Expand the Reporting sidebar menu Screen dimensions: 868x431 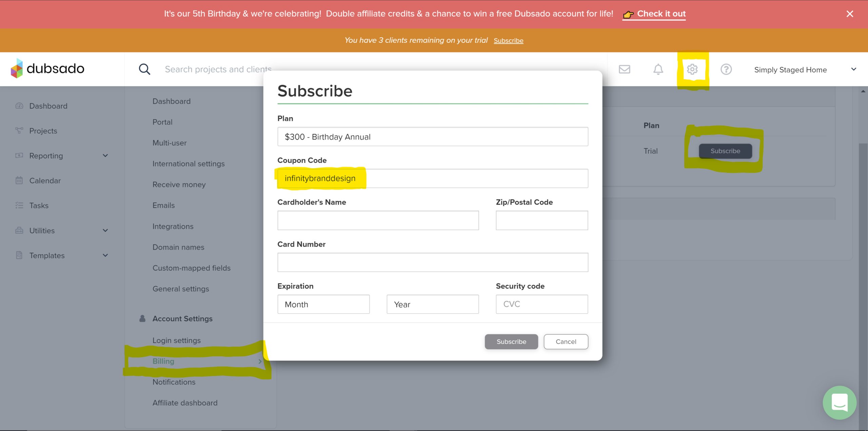[x=105, y=155]
